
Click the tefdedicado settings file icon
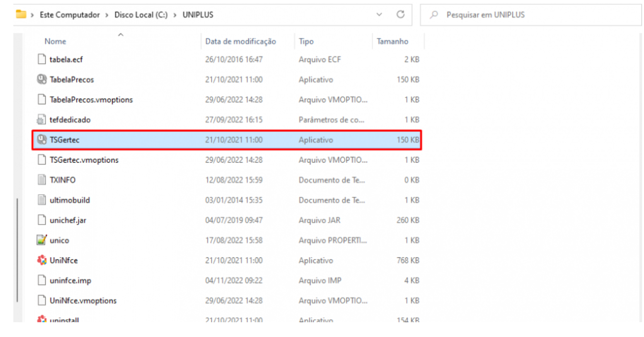[x=42, y=120]
